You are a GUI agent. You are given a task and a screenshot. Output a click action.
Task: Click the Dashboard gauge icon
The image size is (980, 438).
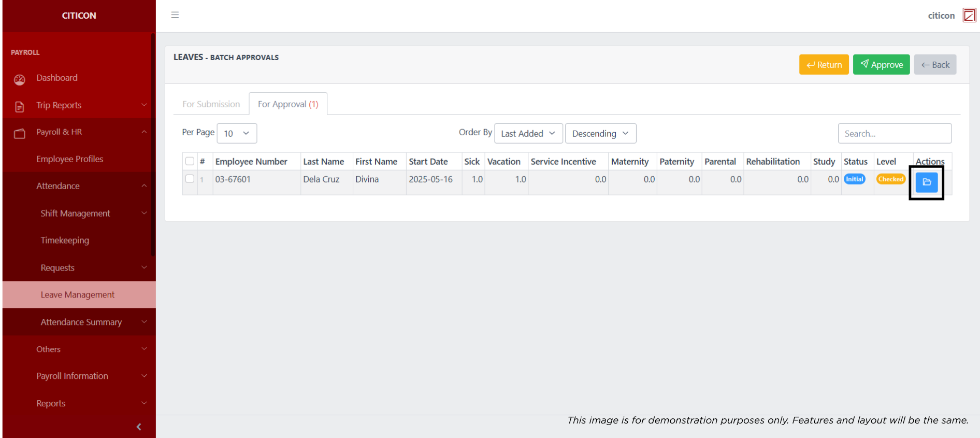point(20,79)
